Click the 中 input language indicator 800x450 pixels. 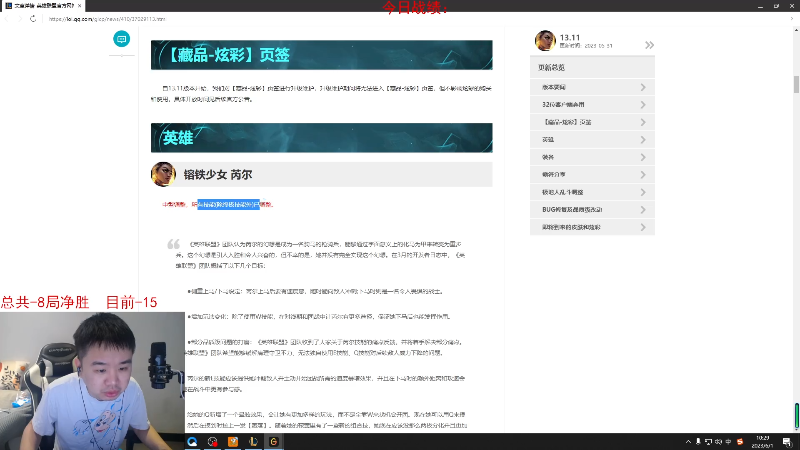point(729,442)
